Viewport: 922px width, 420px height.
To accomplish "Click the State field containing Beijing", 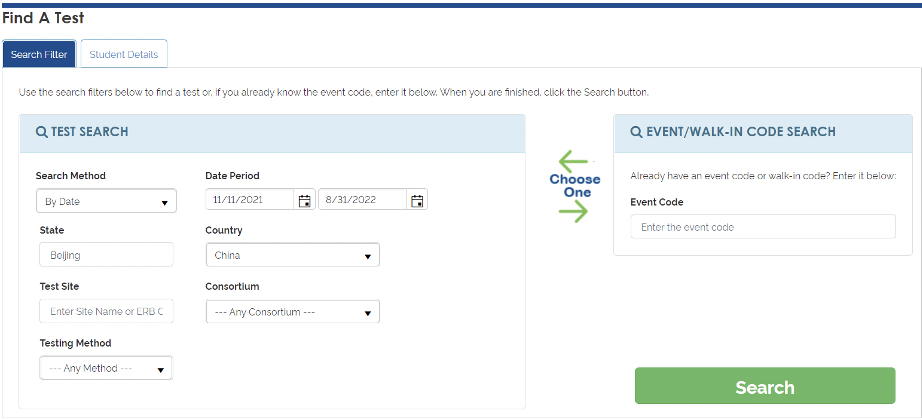I will [x=106, y=255].
